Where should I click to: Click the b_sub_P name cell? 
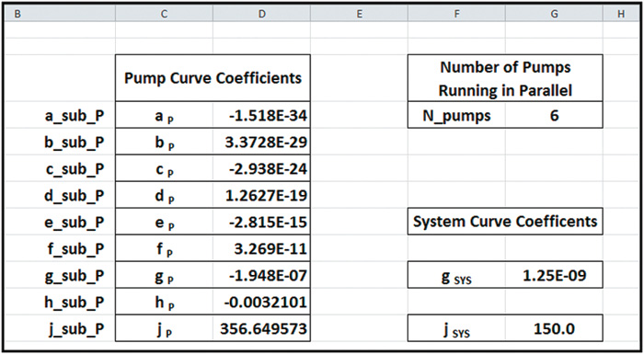tap(61, 142)
